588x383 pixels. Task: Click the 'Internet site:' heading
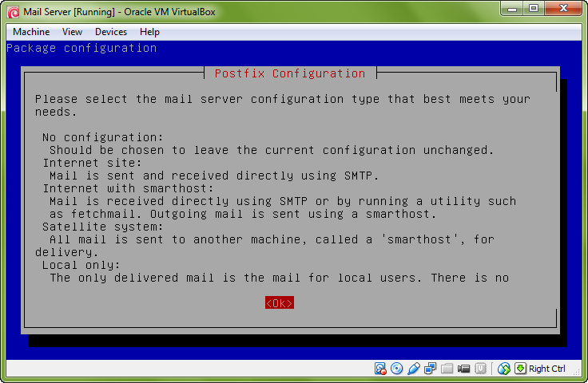[92, 163]
